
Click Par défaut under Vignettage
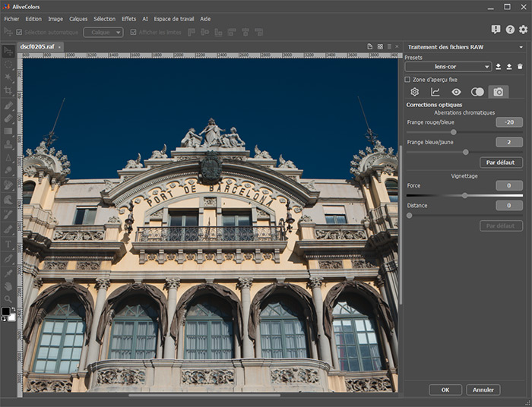[x=500, y=226]
